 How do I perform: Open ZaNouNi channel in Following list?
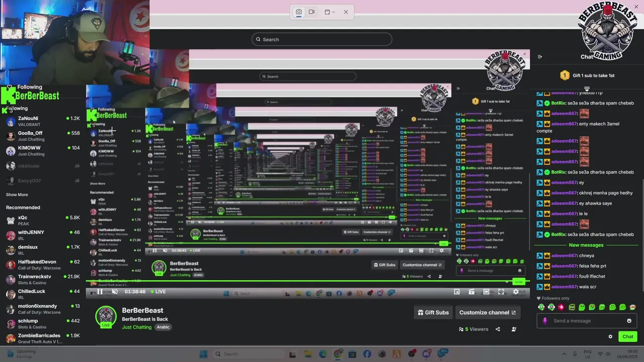pos(42,121)
